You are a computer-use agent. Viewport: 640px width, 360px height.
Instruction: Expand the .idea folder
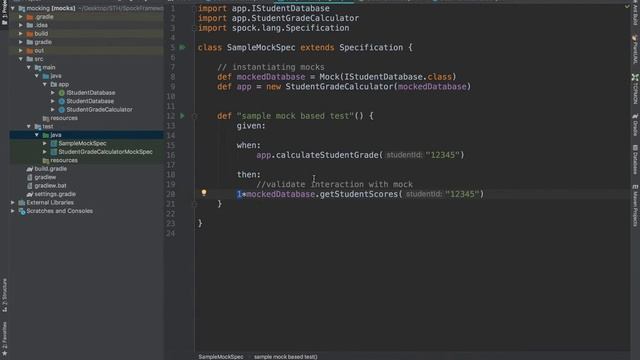[x=21, y=25]
